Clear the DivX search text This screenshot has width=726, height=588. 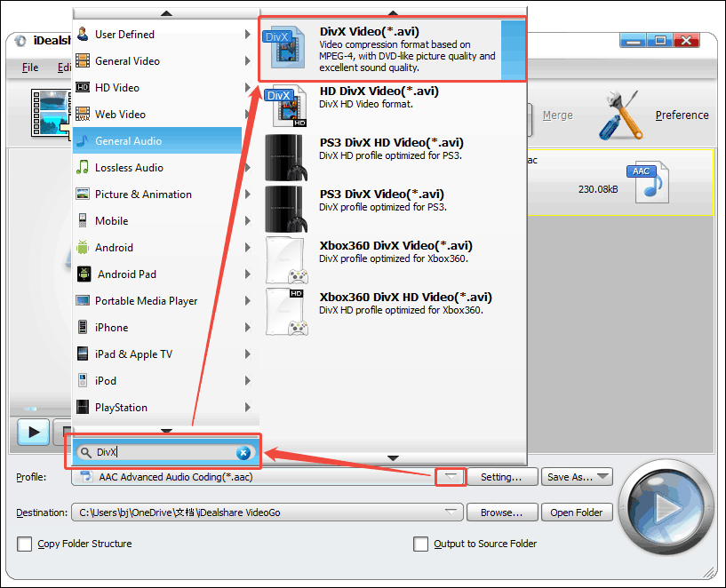pyautogui.click(x=243, y=453)
